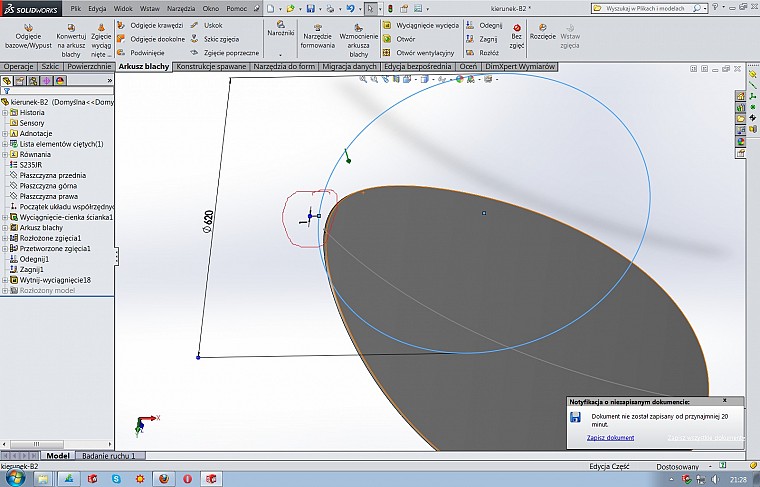This screenshot has width=760, height=487.
Task: Choose Otwór wentylacyjny tool
Action: [x=419, y=52]
